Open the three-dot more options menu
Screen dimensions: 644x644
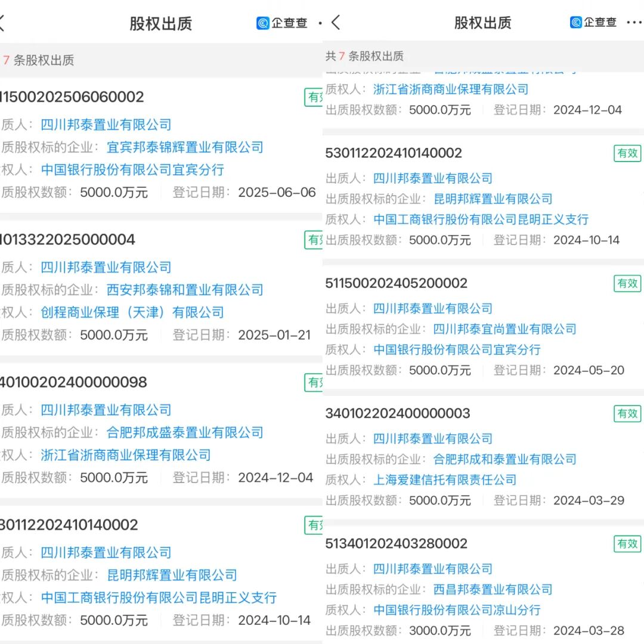click(633, 23)
